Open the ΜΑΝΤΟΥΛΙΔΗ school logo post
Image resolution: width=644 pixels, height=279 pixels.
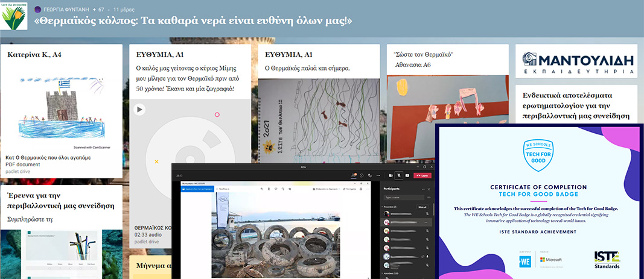[x=578, y=61]
